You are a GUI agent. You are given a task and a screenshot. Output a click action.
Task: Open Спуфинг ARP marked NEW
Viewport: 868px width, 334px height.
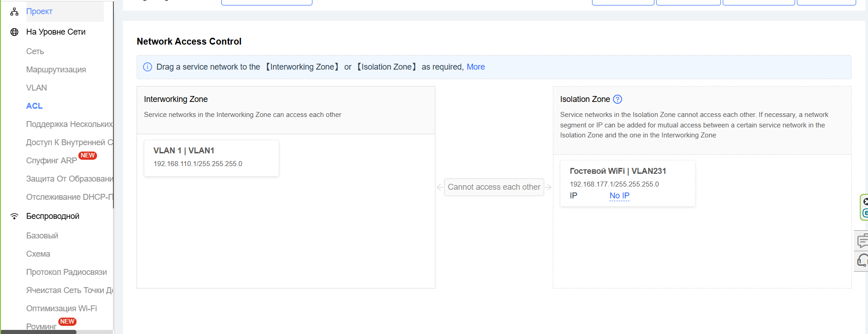click(x=51, y=161)
